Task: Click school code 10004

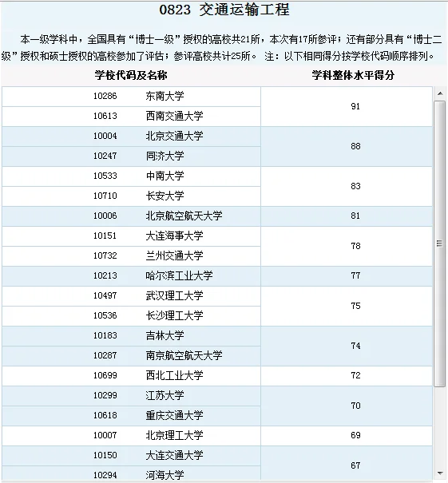Action: coord(105,137)
